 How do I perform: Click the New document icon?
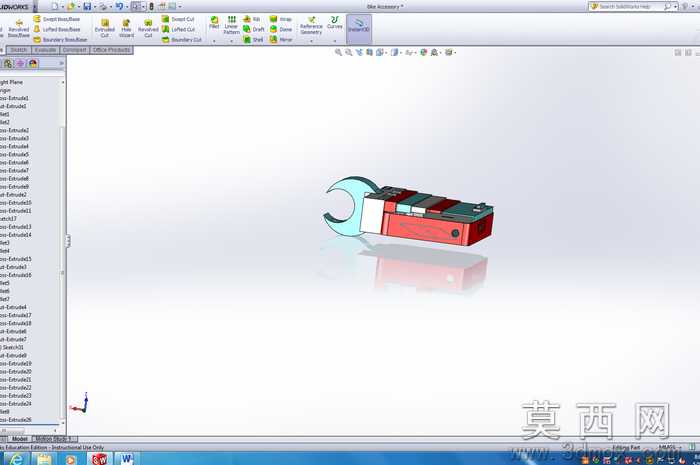click(x=54, y=6)
